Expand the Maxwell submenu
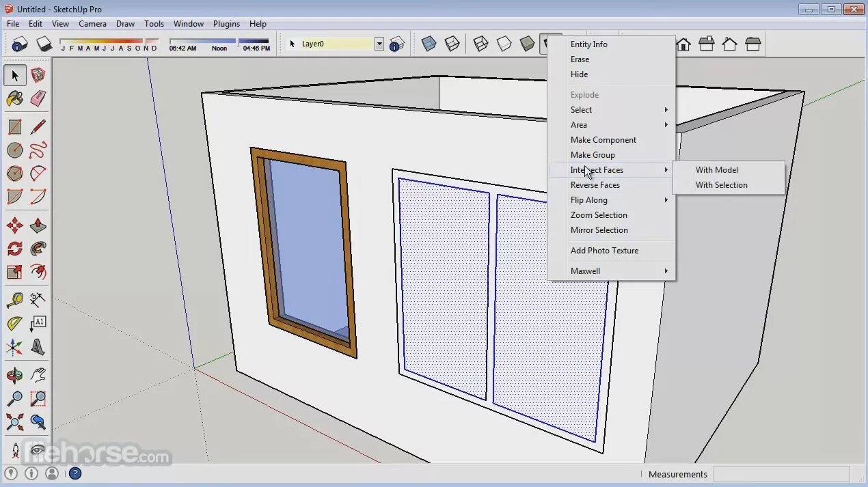Viewport: 868px width, 487px height. [x=612, y=271]
